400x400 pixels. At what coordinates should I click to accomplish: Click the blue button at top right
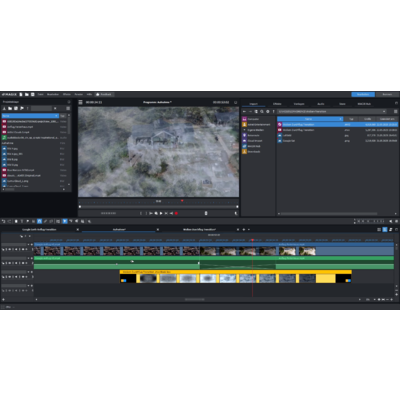click(363, 95)
